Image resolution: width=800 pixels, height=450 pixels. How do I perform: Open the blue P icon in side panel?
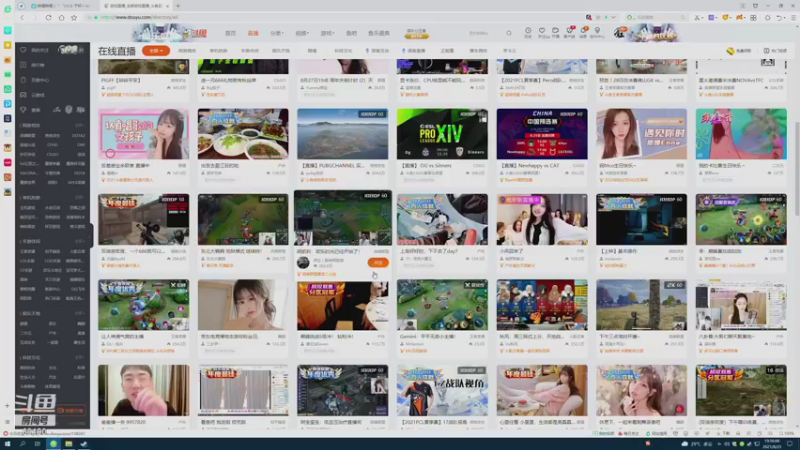[x=8, y=104]
